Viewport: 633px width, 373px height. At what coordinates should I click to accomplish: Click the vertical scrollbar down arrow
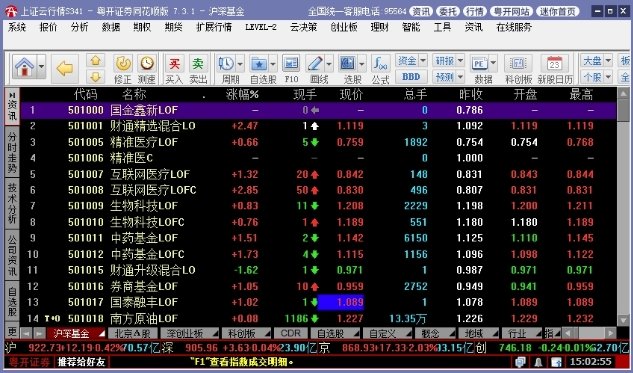[623, 320]
